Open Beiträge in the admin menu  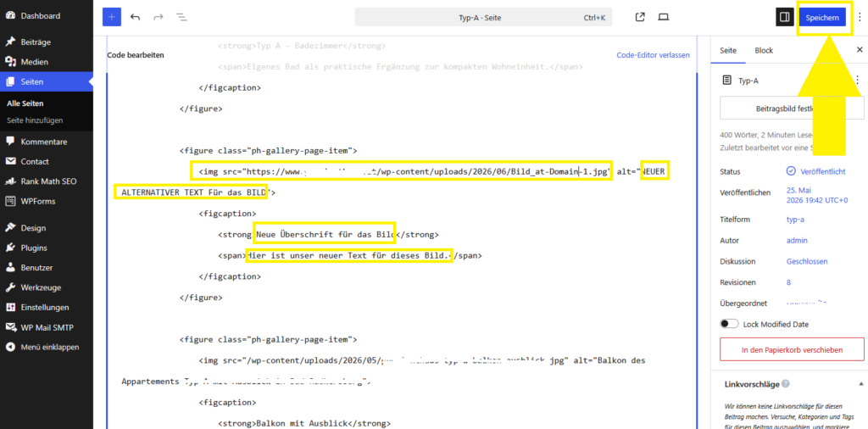coord(47,42)
